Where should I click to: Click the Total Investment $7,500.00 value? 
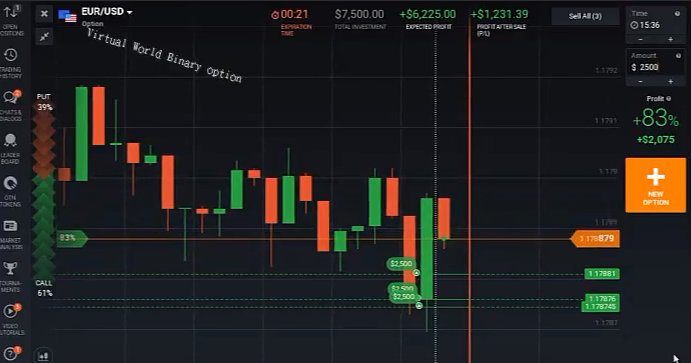click(x=359, y=15)
